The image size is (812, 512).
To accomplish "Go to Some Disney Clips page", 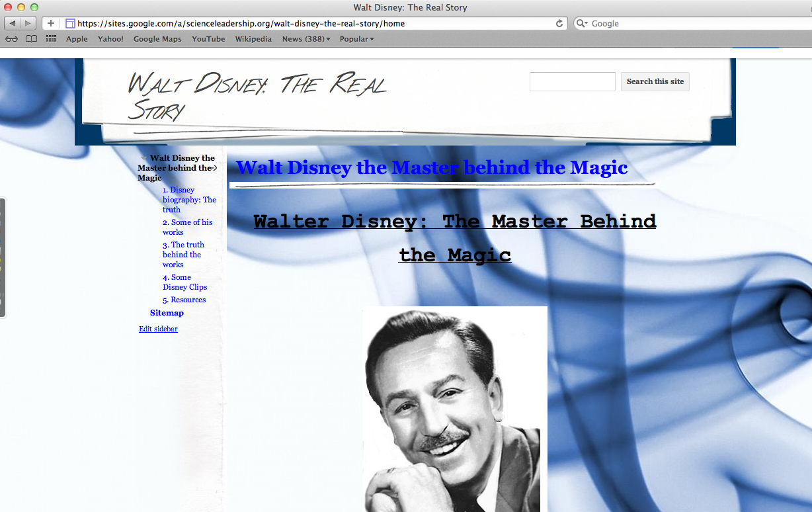I will click(x=184, y=282).
